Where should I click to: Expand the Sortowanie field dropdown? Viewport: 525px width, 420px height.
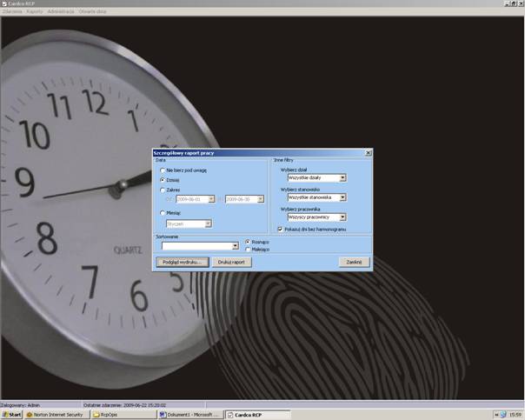236,246
